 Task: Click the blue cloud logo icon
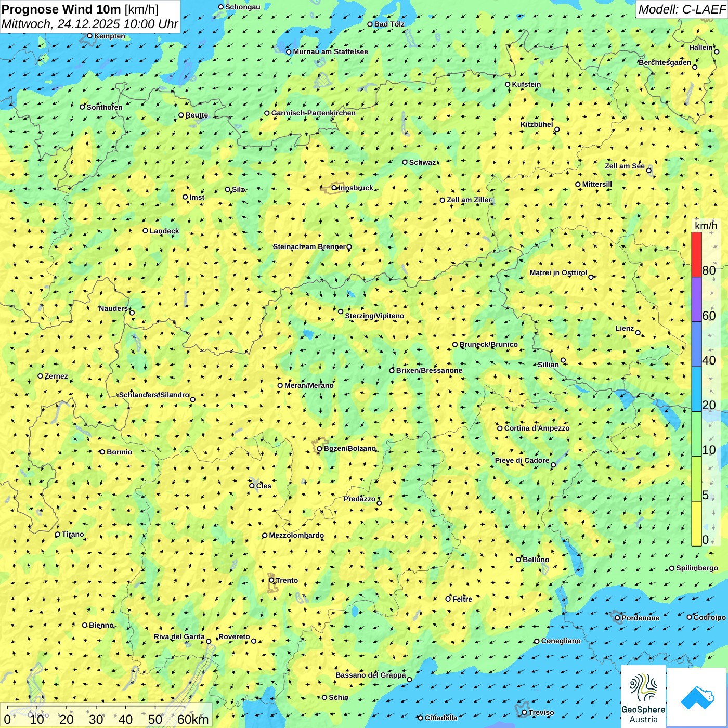tap(697, 697)
